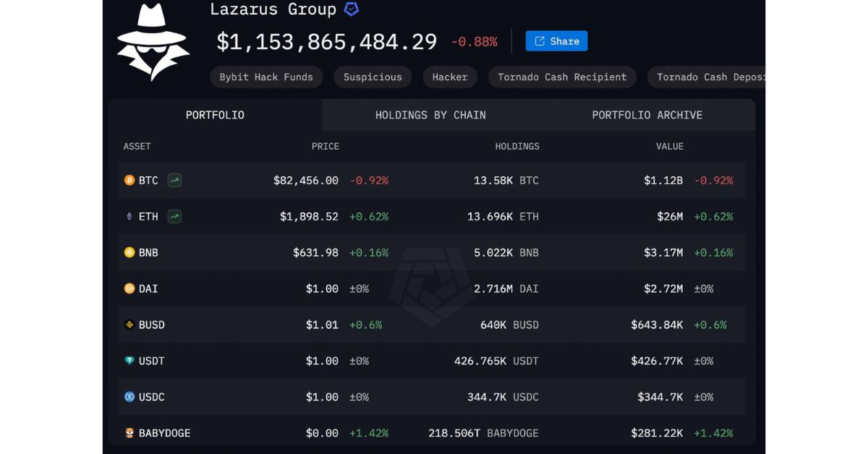Select the BUSD asset name
This screenshot has width=868, height=454.
[x=152, y=325]
